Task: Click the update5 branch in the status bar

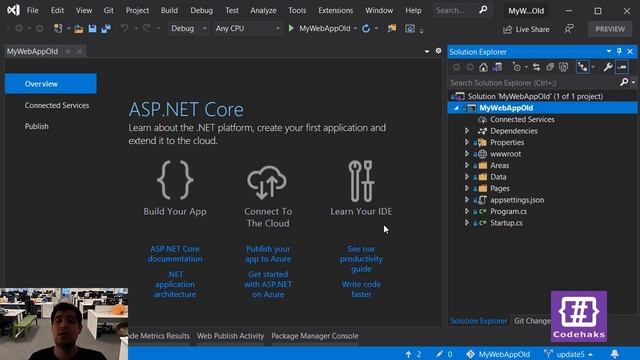Action: click(x=568, y=354)
